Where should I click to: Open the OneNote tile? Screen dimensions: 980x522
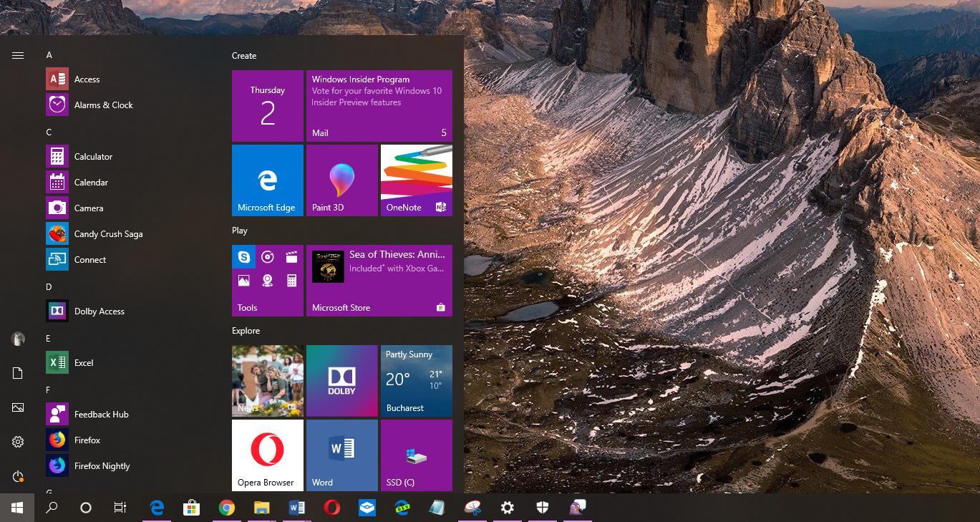tap(417, 180)
